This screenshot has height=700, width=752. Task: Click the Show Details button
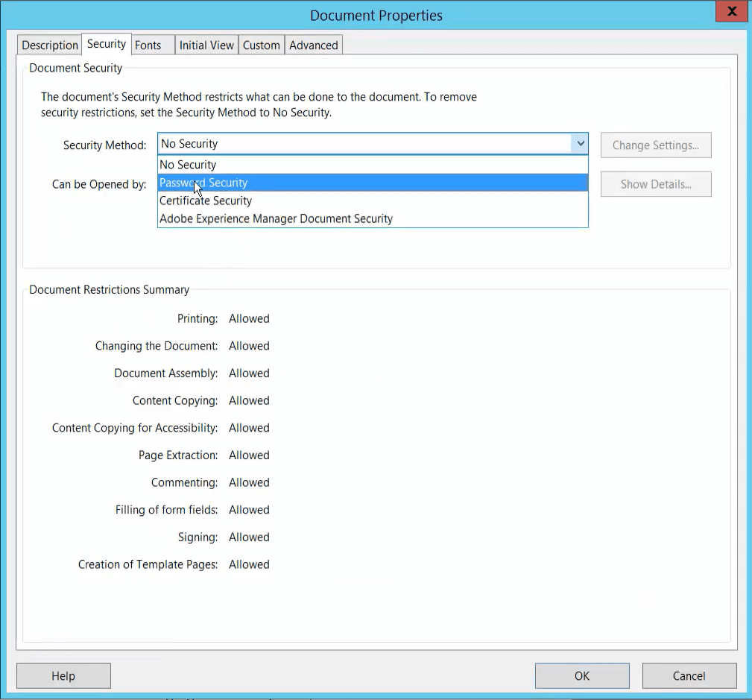click(655, 184)
